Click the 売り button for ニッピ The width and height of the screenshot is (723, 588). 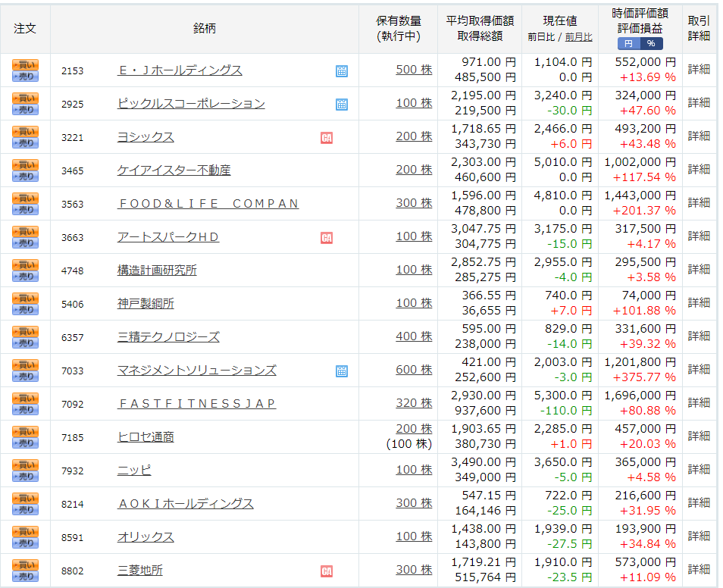[x=25, y=476]
